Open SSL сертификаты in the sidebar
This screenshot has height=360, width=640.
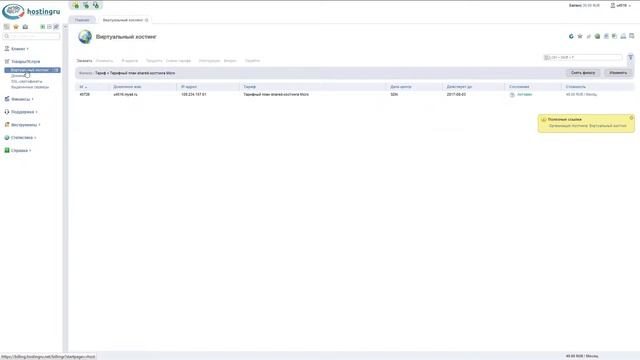click(x=27, y=81)
